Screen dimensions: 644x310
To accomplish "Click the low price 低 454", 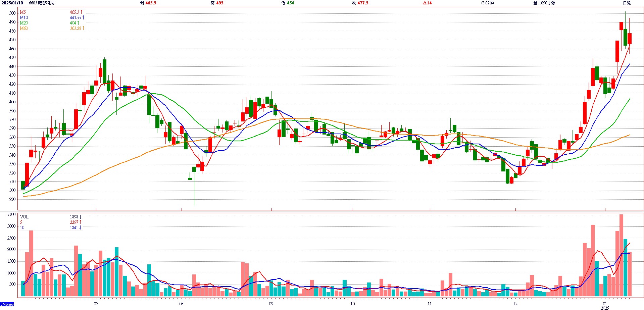I will coord(288,3).
